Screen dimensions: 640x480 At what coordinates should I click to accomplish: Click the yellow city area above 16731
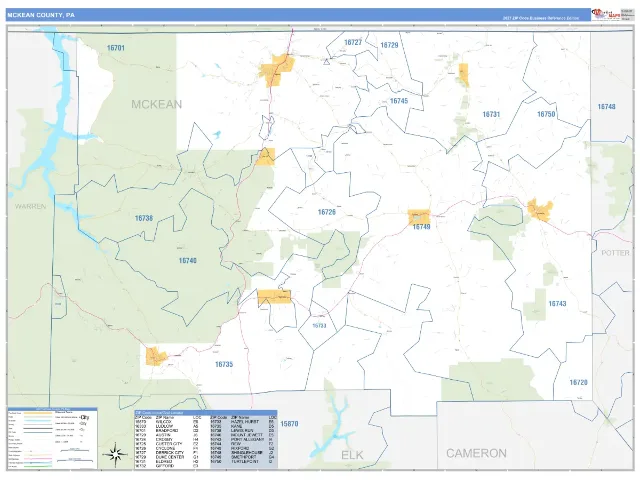pyautogui.click(x=464, y=74)
